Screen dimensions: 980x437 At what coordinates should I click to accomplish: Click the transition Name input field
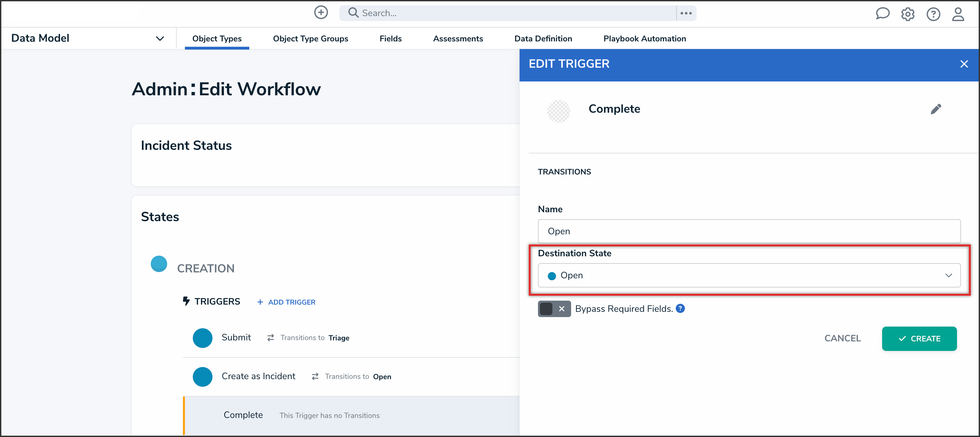(749, 231)
